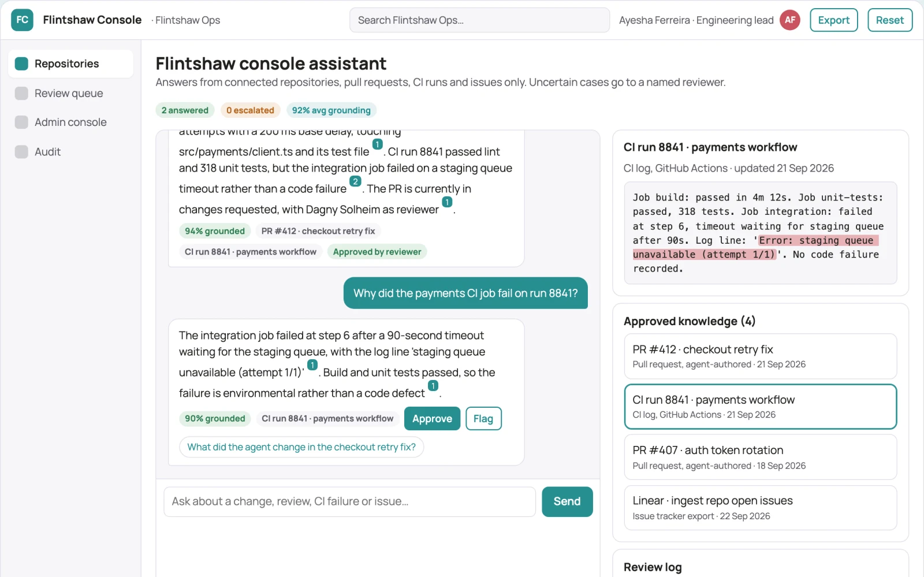
Task: Click the '2 answered' status chip
Action: [x=185, y=110]
